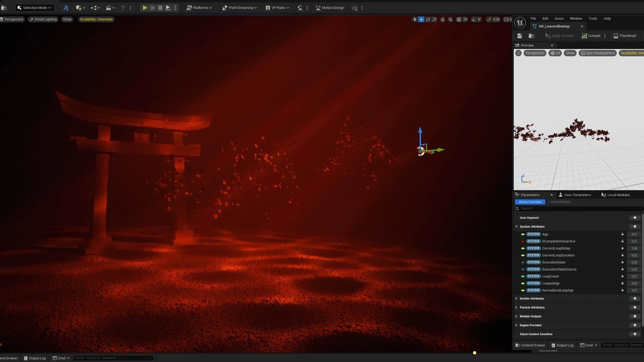Click the parameters Search field

(570, 208)
